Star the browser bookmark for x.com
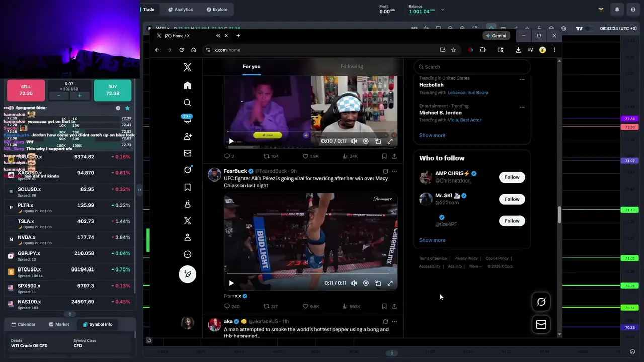 click(x=453, y=50)
